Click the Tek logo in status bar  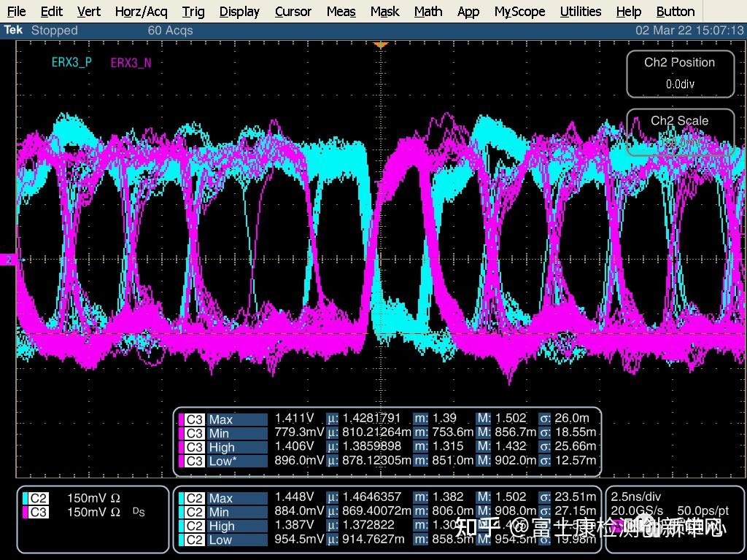pyautogui.click(x=13, y=30)
